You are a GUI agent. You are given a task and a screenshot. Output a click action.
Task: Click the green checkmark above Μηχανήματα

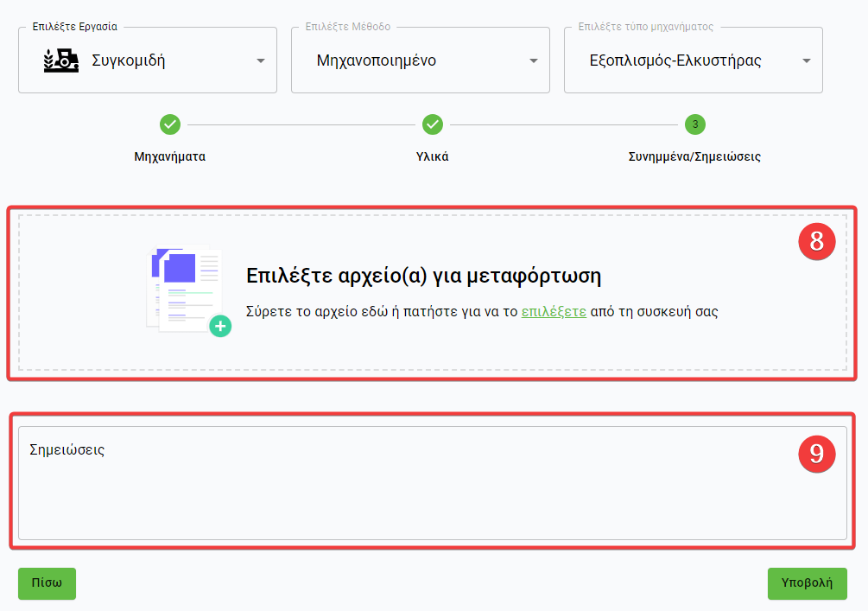coord(170,124)
